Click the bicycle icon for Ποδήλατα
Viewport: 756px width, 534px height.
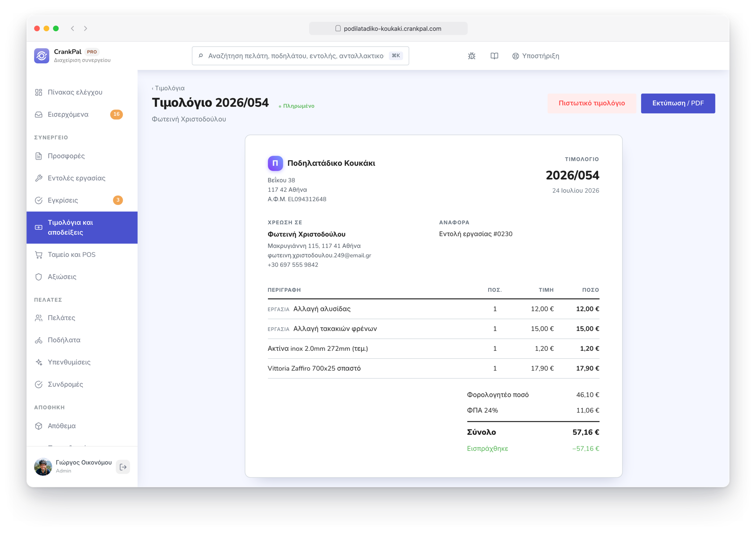click(39, 340)
